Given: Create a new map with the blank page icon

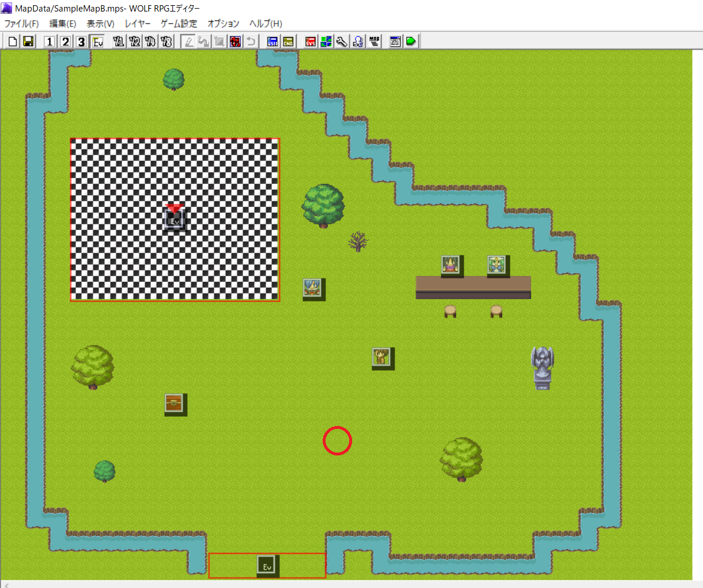Looking at the screenshot, I should point(13,42).
